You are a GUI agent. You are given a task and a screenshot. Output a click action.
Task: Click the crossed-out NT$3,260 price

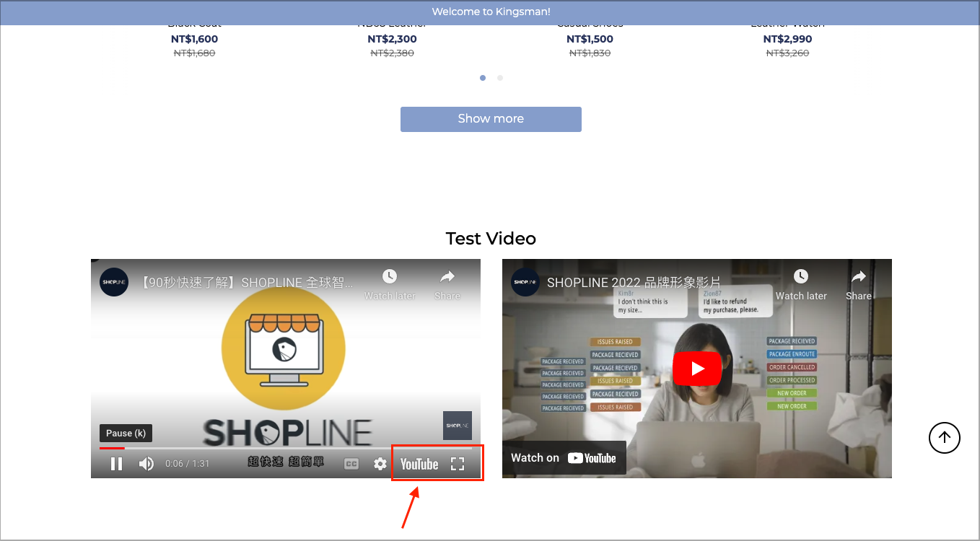point(787,53)
